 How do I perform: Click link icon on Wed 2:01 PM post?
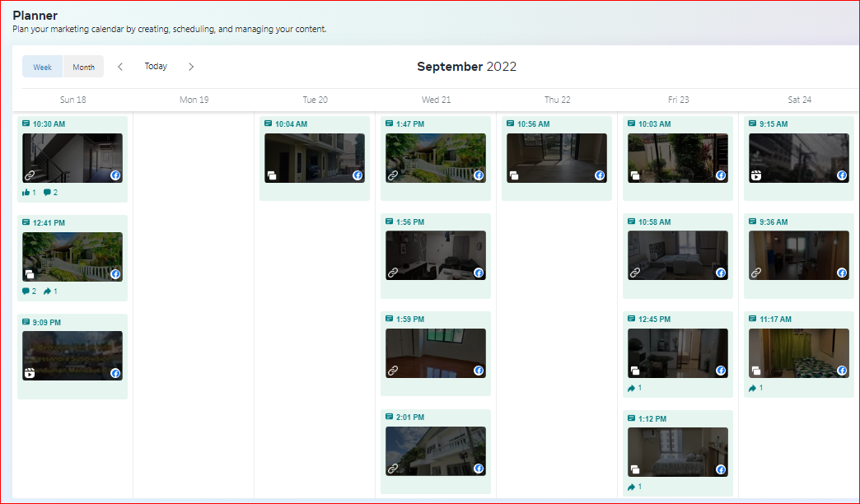tap(393, 469)
